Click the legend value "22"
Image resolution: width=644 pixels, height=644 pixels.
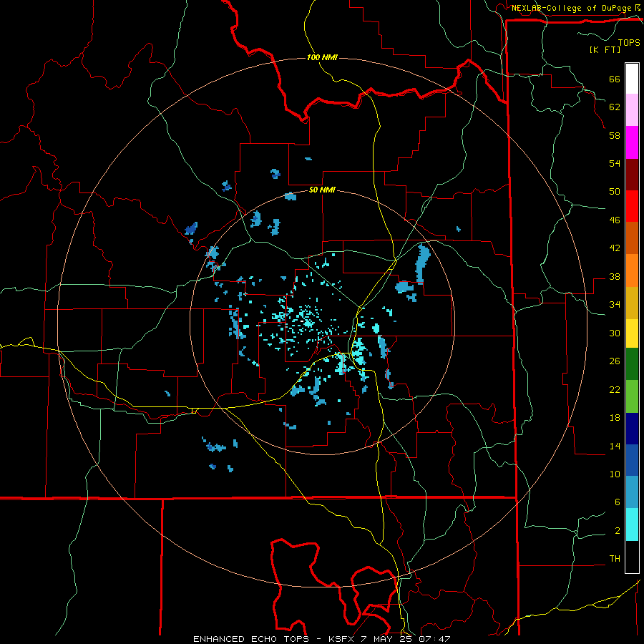click(615, 389)
